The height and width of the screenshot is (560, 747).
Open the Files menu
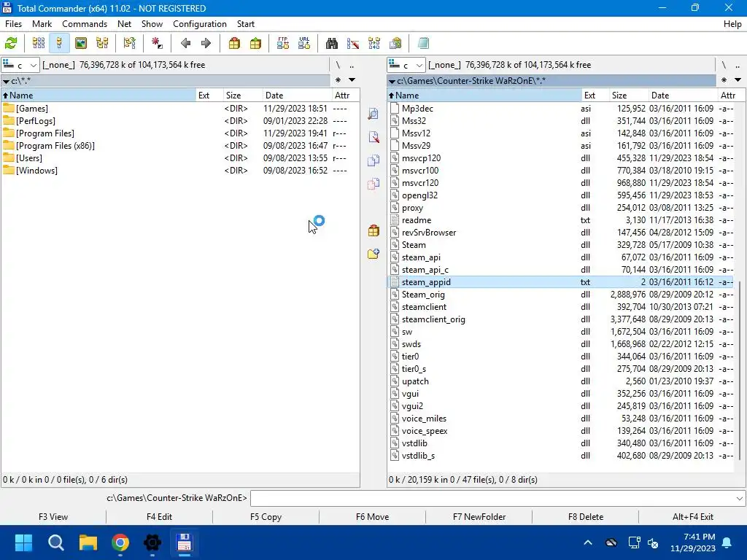(x=13, y=24)
